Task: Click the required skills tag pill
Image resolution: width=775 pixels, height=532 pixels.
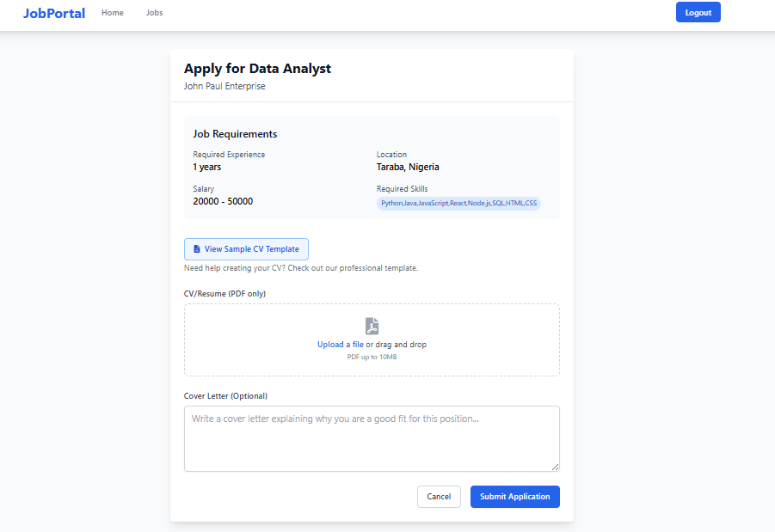Action: click(458, 204)
